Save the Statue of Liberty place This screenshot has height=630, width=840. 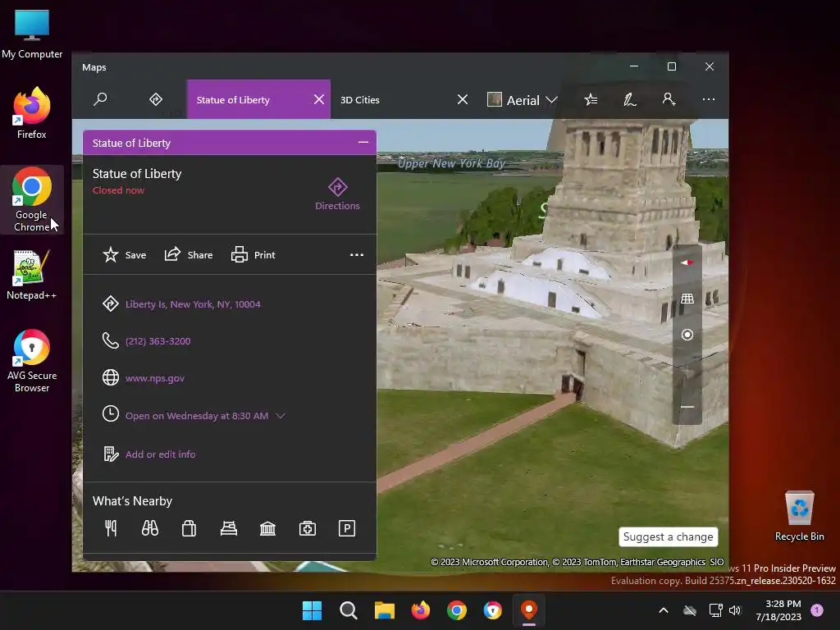tap(125, 255)
